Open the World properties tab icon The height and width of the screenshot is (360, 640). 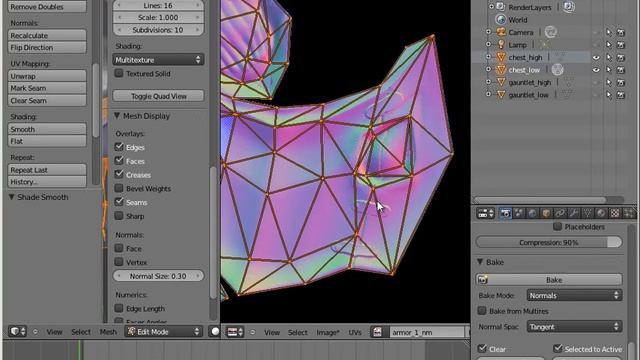[x=532, y=213]
